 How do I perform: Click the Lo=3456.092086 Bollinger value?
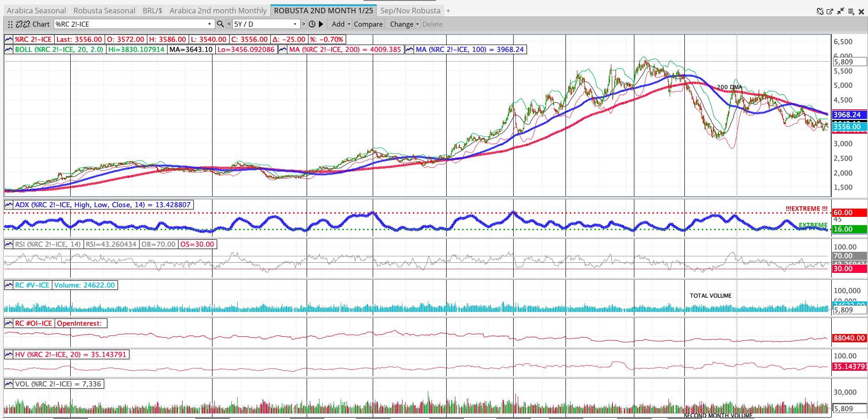pos(246,50)
